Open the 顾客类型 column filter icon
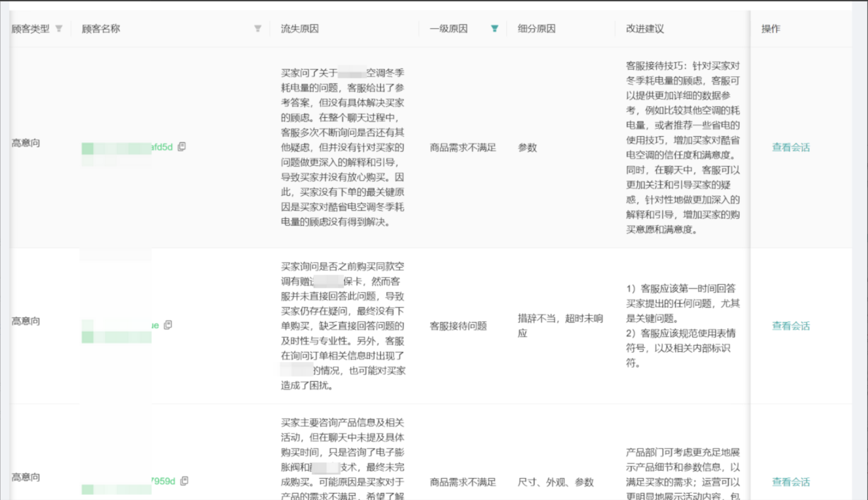 point(59,29)
